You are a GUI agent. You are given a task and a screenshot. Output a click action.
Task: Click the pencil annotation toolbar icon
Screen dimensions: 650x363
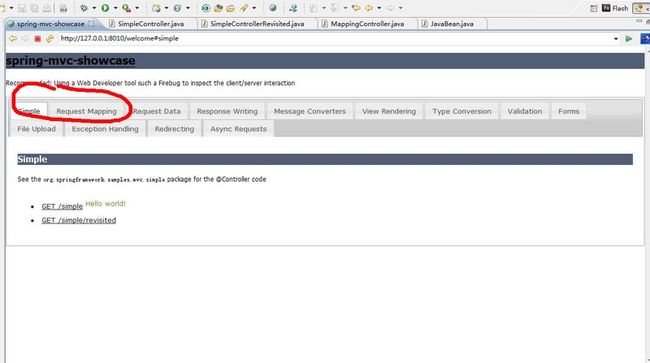[244, 8]
